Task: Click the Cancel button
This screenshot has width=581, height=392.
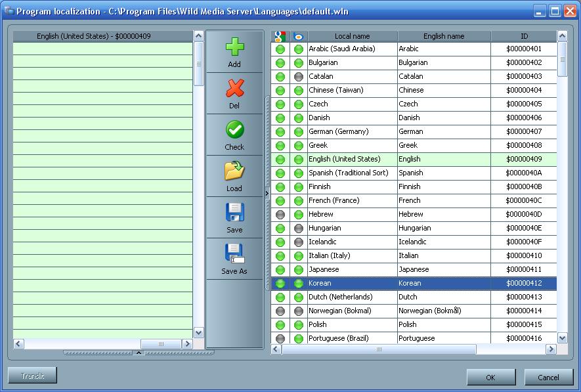Action: [548, 378]
